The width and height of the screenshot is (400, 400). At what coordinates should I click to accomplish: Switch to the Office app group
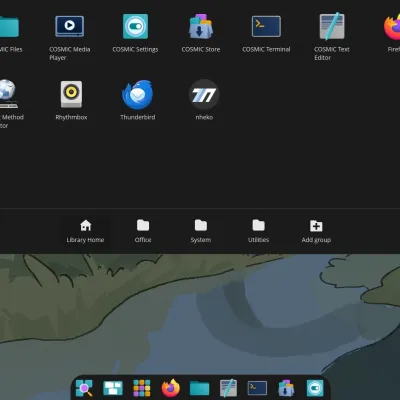(143, 231)
